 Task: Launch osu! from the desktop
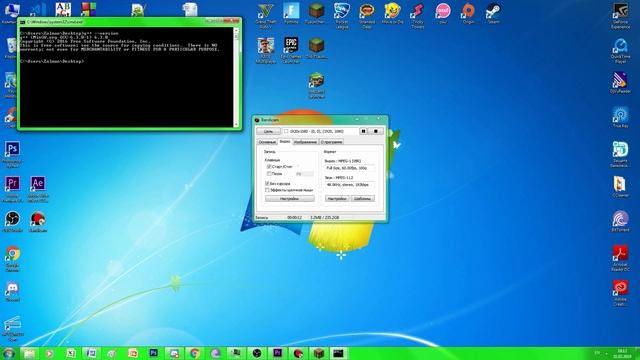point(443,13)
